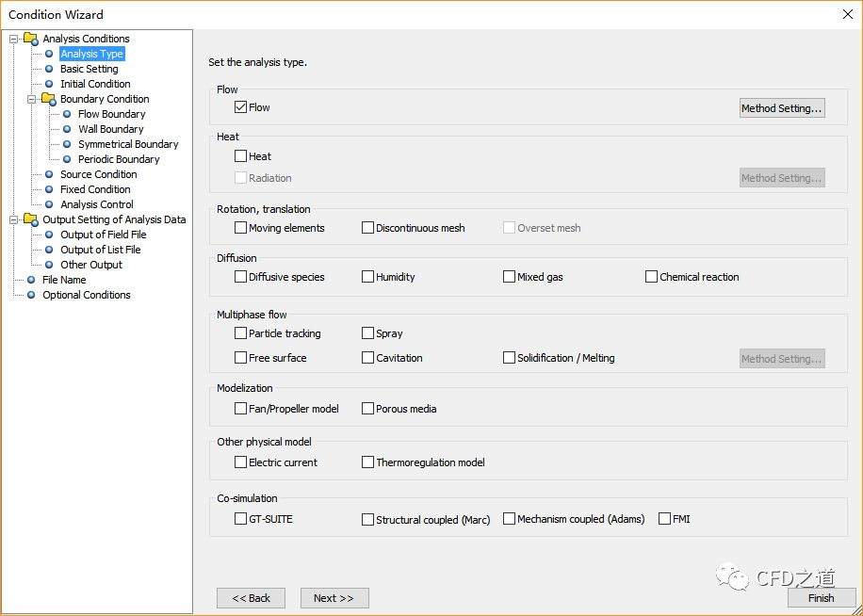Image resolution: width=863 pixels, height=616 pixels.
Task: Tick the Porous media checkbox
Action: click(368, 409)
